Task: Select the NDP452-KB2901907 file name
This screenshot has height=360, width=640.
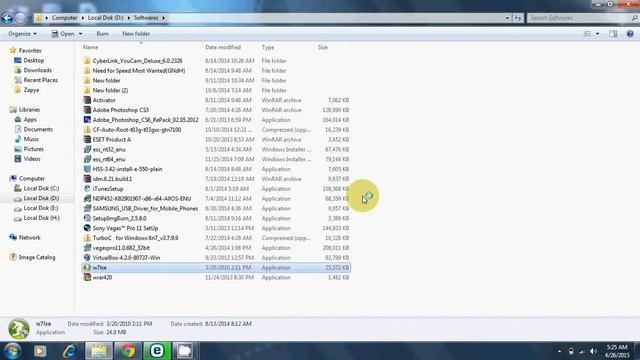Action: pyautogui.click(x=142, y=199)
